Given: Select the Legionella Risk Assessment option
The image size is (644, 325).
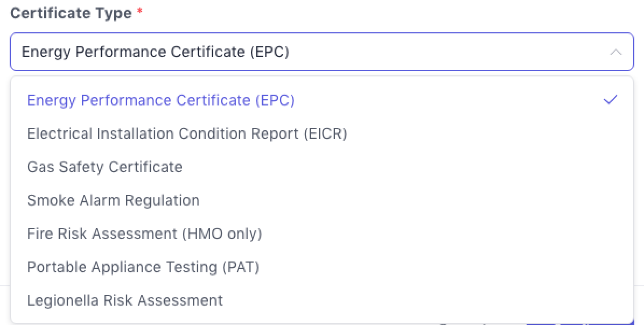Looking at the screenshot, I should click(x=125, y=300).
